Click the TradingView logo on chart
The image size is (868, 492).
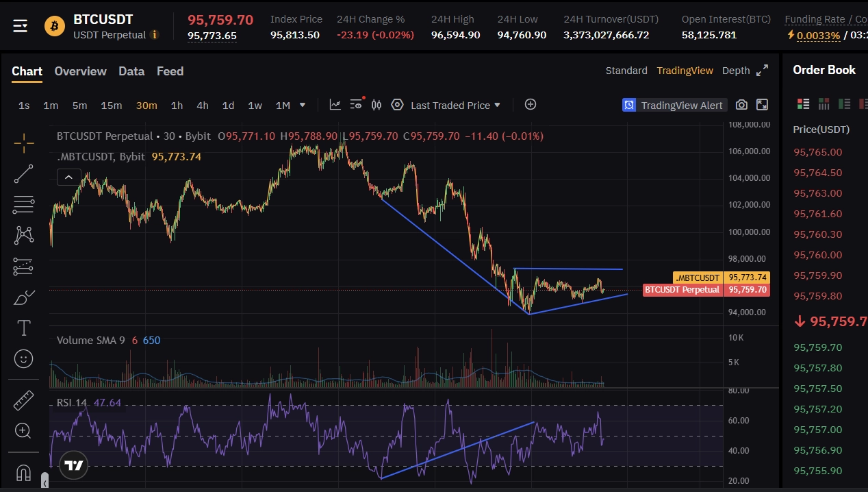[x=74, y=465]
